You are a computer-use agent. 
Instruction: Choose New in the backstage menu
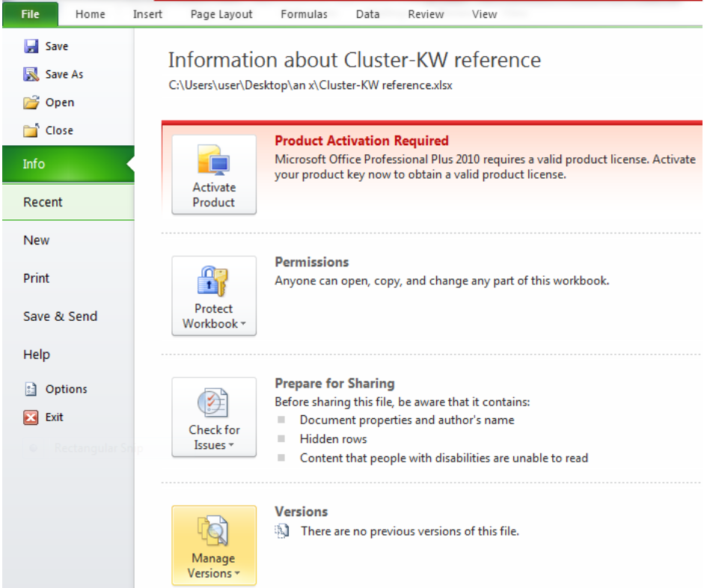coord(68,240)
